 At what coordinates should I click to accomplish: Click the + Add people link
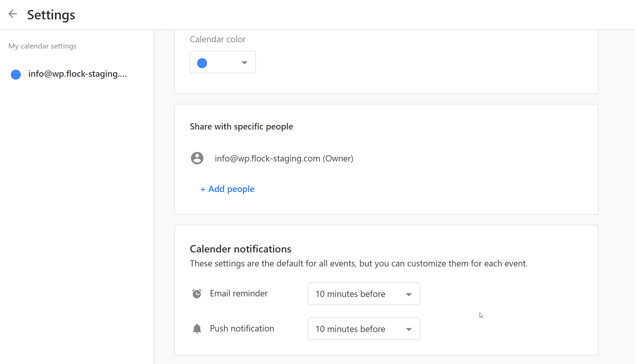pos(227,189)
